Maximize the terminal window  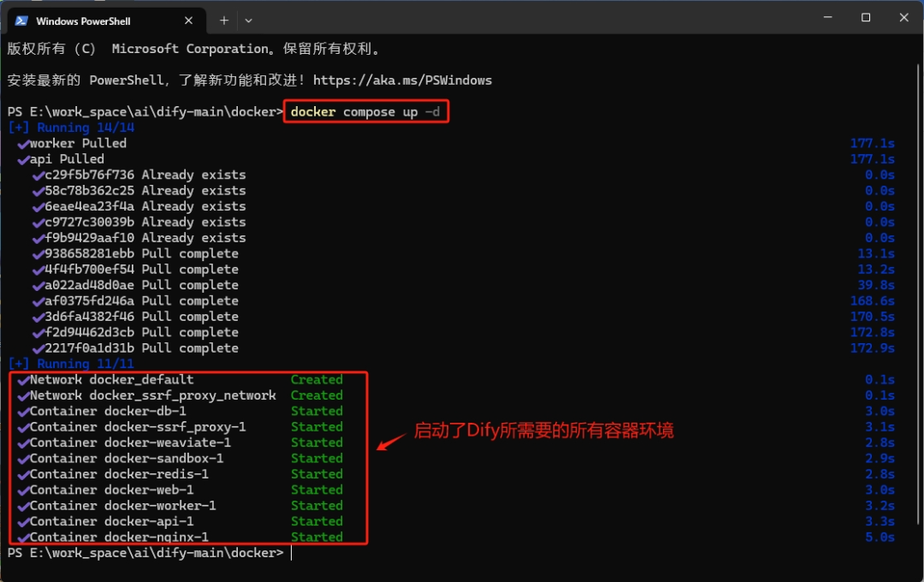click(866, 17)
